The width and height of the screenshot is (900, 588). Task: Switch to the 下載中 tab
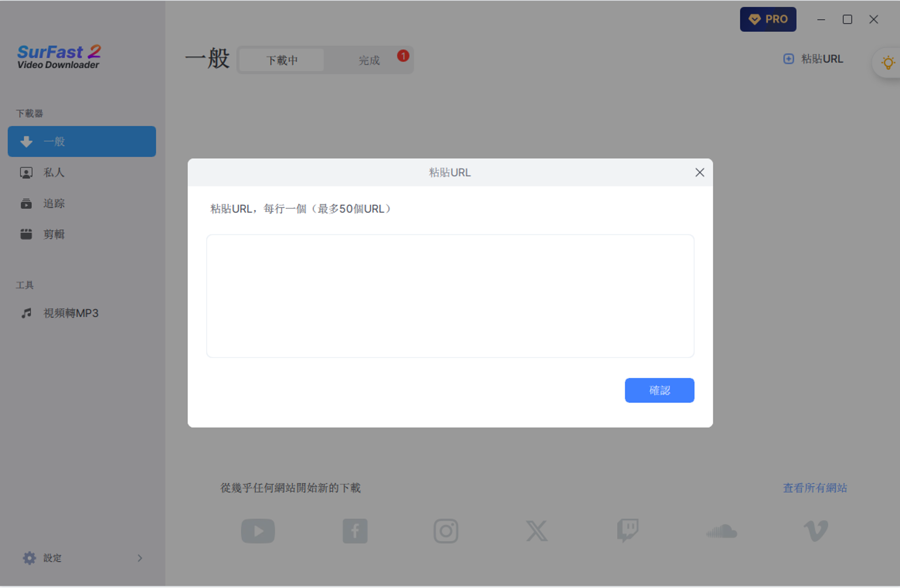pos(282,60)
